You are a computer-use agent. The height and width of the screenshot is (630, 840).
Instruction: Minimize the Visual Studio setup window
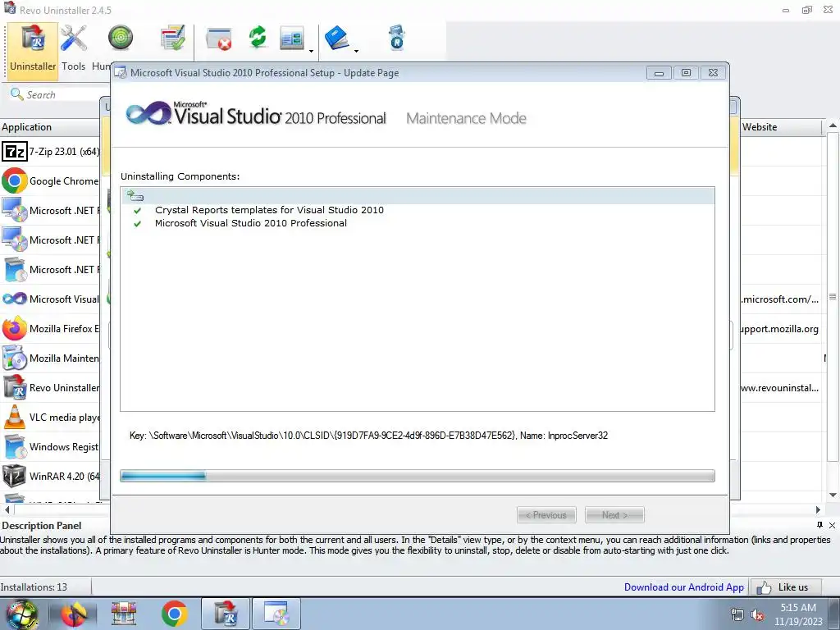pyautogui.click(x=659, y=72)
